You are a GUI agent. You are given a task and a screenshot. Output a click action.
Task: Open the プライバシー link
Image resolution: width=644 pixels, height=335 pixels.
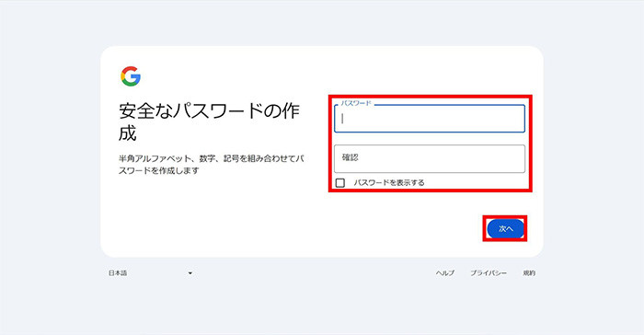(x=489, y=273)
